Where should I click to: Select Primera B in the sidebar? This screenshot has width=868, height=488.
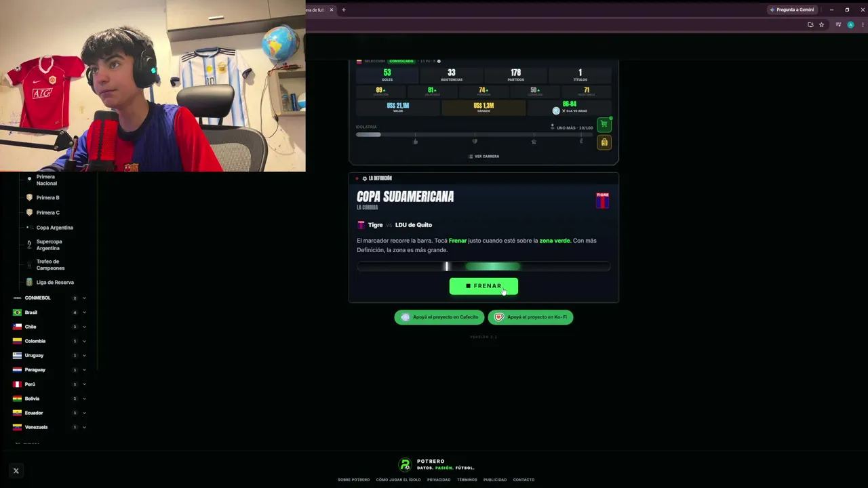tap(47, 197)
